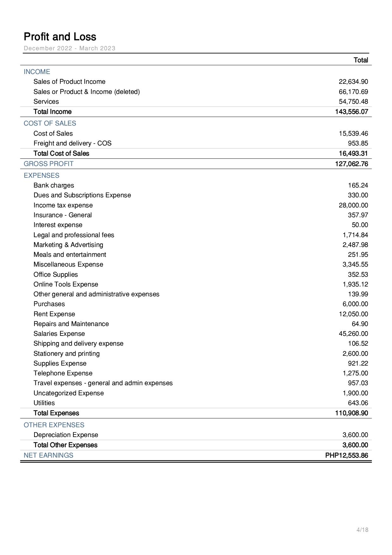The image size is (392, 555).
Task: Click the Total Expenses value 110,908.90
Action: [x=352, y=413]
